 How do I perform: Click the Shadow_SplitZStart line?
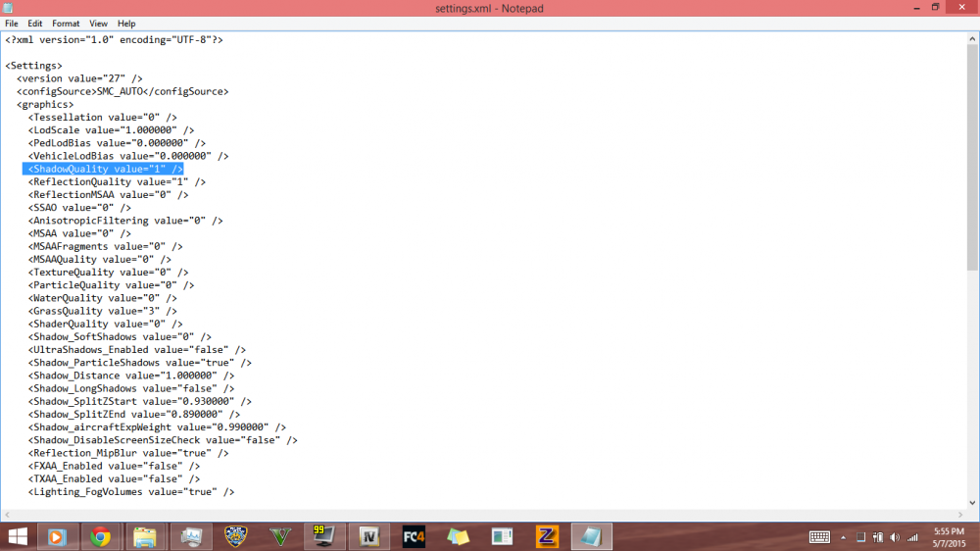(x=139, y=402)
